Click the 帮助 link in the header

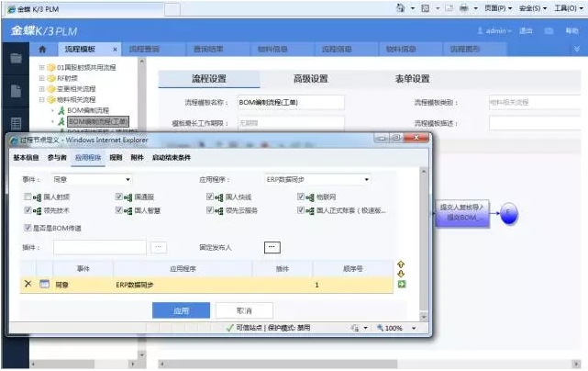(x=571, y=31)
